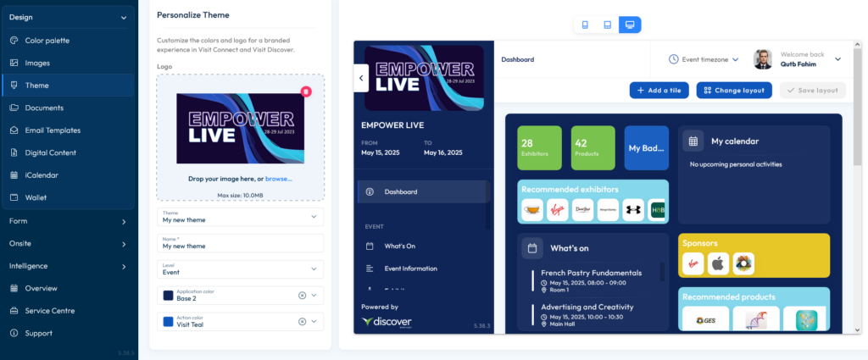This screenshot has width=868, height=360.
Task: Click the Email Templates envelope icon
Action: tap(14, 130)
